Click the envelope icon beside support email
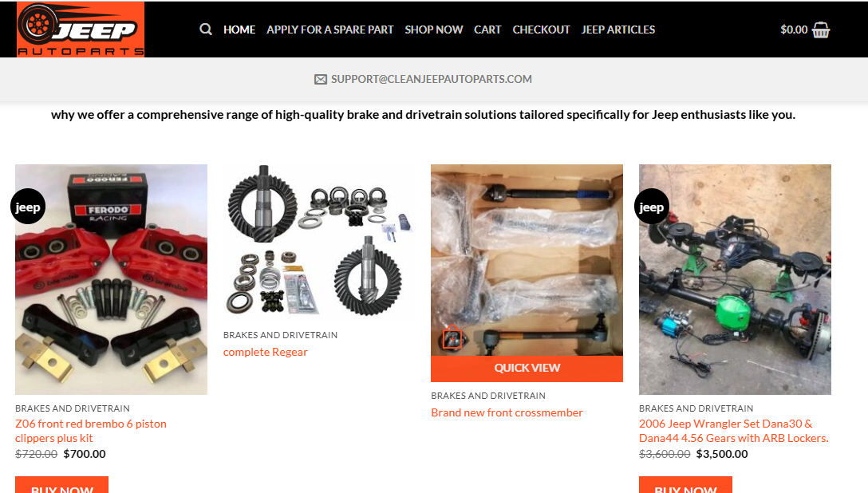Viewport: 868px width, 493px height. pyautogui.click(x=321, y=79)
